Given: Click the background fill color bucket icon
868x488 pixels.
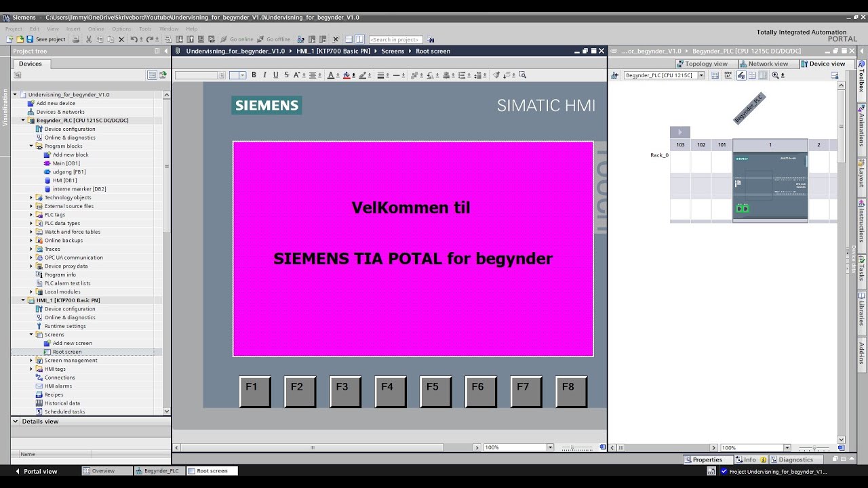Looking at the screenshot, I should pos(347,75).
